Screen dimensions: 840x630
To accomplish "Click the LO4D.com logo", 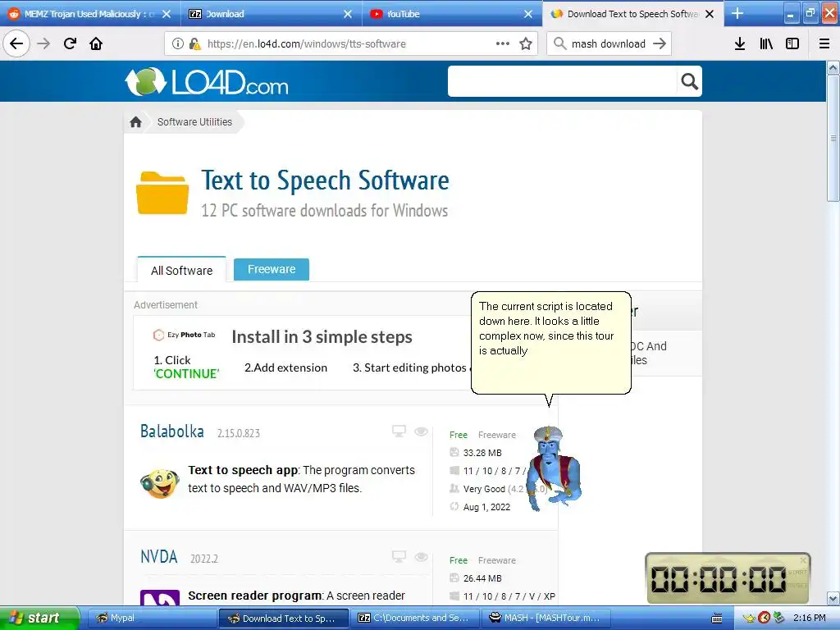I will point(207,81).
